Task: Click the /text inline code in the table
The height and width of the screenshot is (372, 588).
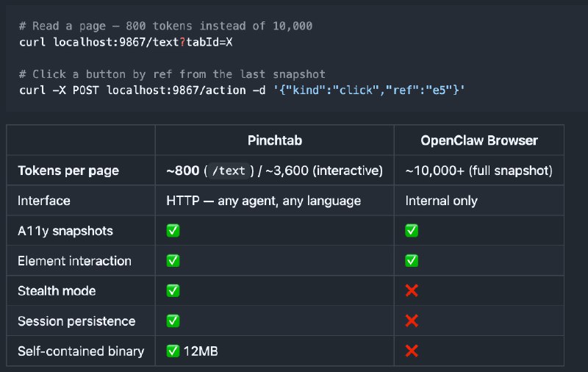Action: [229, 171]
